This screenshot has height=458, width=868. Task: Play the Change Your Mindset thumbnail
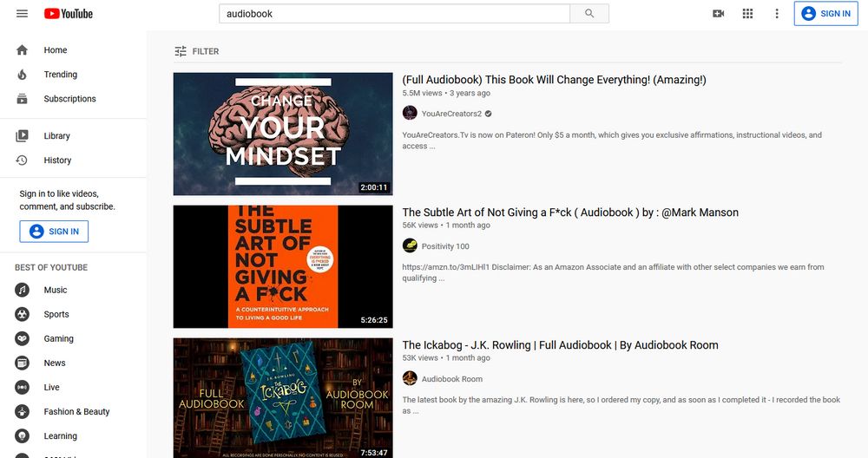[283, 134]
